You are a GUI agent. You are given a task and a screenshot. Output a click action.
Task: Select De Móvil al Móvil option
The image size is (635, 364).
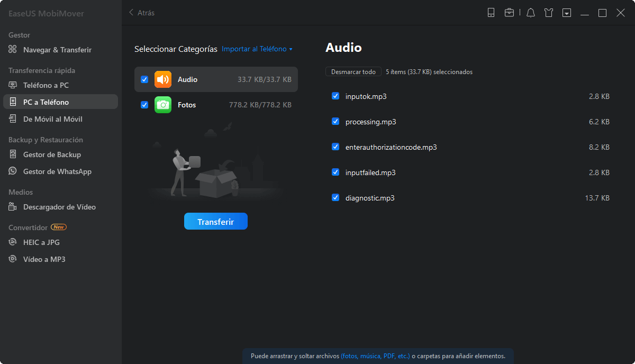(x=53, y=119)
